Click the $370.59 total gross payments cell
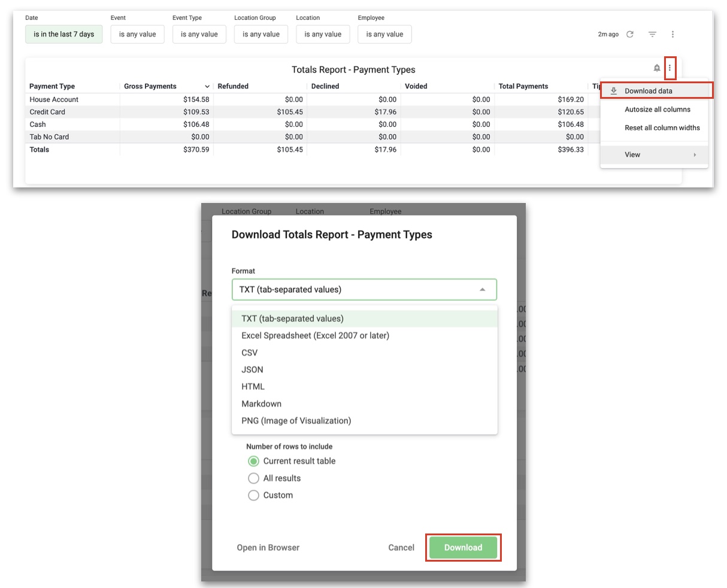 tap(196, 150)
